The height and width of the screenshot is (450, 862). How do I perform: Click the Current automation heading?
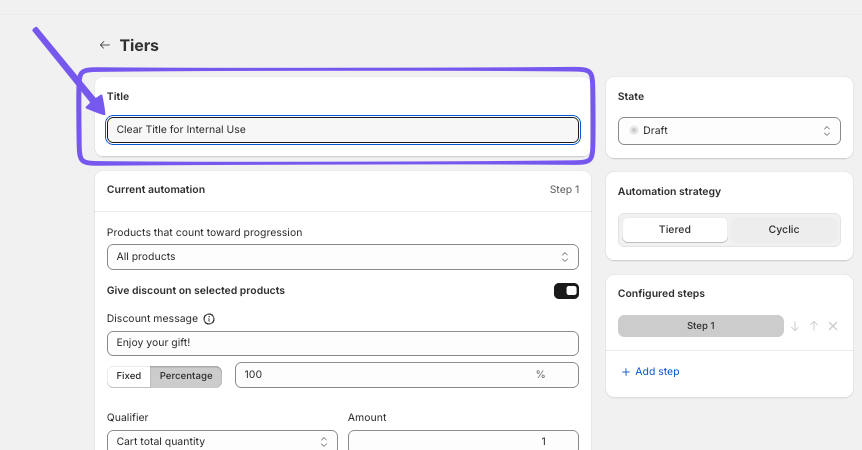coord(156,189)
